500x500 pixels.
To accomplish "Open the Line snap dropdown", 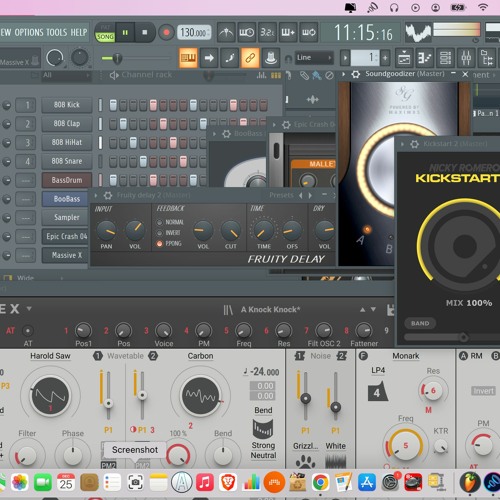I will tap(314, 58).
